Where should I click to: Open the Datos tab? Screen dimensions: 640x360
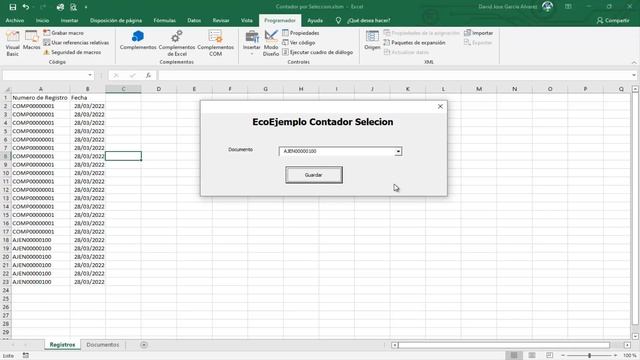(194, 20)
